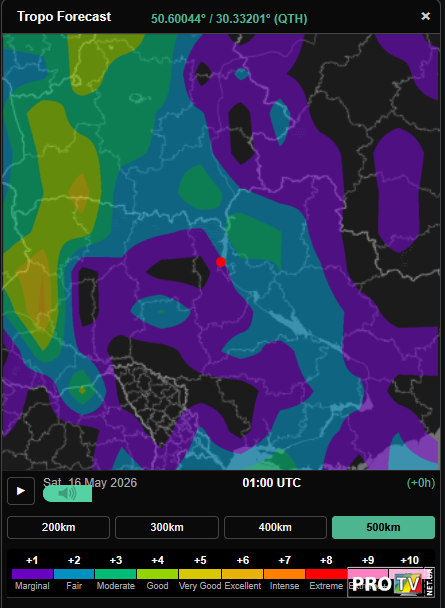Click the Tropo Forecast title text
Screen dimensions: 445x608
click(x=64, y=17)
